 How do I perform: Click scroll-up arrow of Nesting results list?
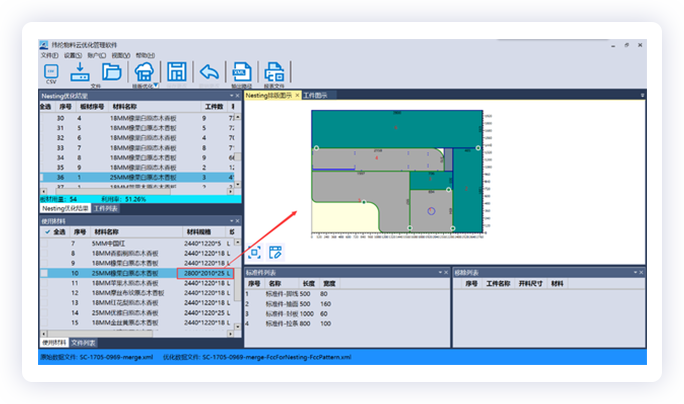238,117
